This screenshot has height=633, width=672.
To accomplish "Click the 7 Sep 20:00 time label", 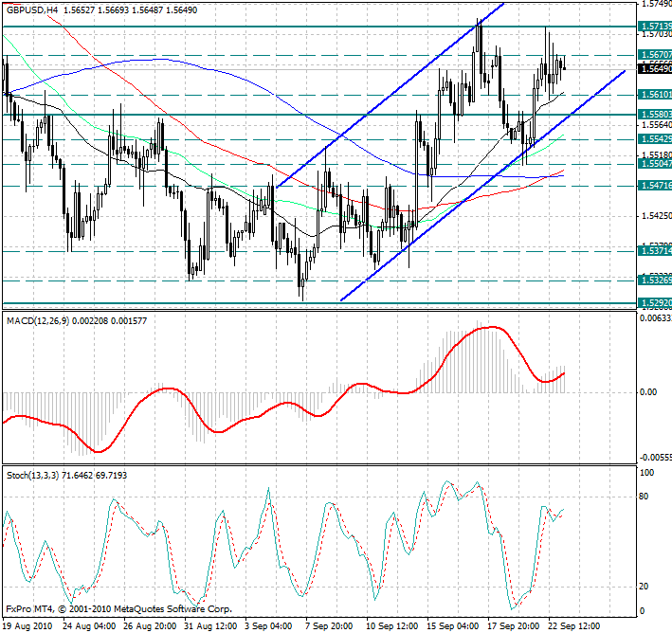I will [x=329, y=626].
